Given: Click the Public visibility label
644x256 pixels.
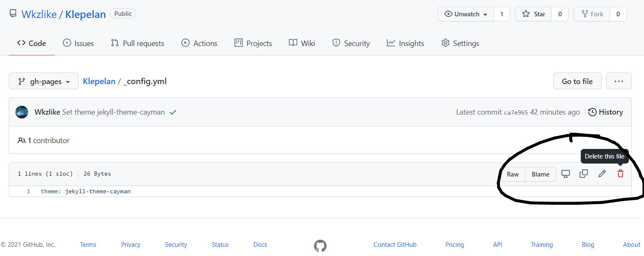Looking at the screenshot, I should click(123, 14).
